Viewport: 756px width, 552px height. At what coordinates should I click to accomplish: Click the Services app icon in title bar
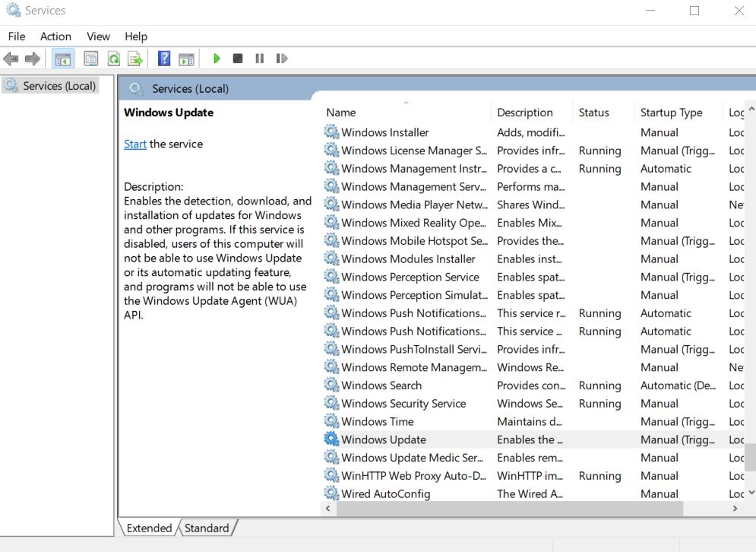coord(13,10)
